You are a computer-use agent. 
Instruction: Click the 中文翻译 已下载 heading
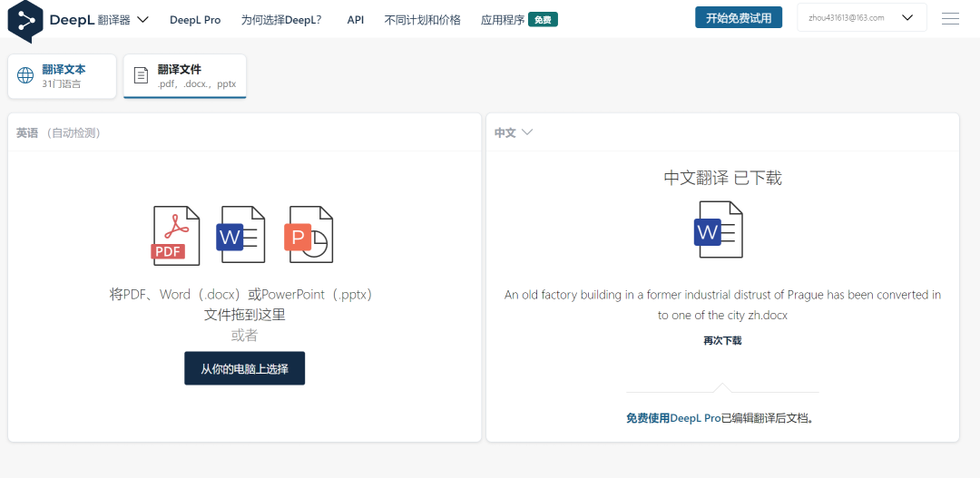(x=722, y=178)
